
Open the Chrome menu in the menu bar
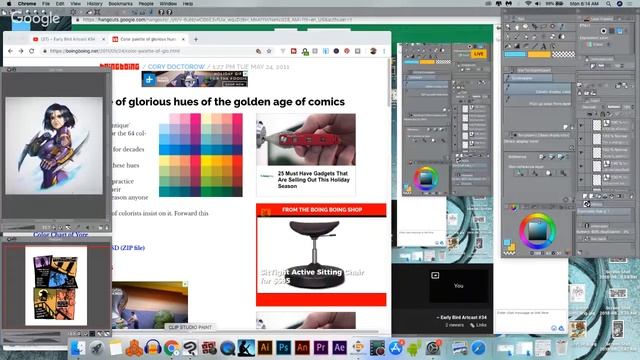[x=27, y=3]
